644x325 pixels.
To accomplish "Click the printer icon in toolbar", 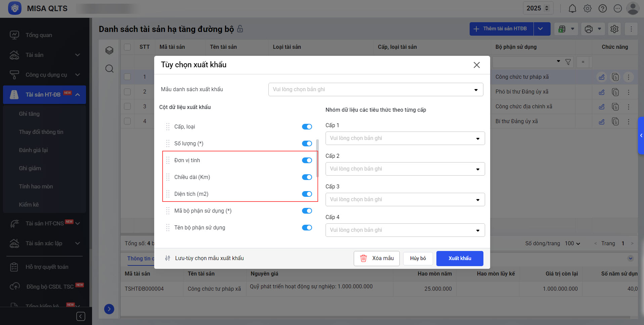I will click(589, 29).
